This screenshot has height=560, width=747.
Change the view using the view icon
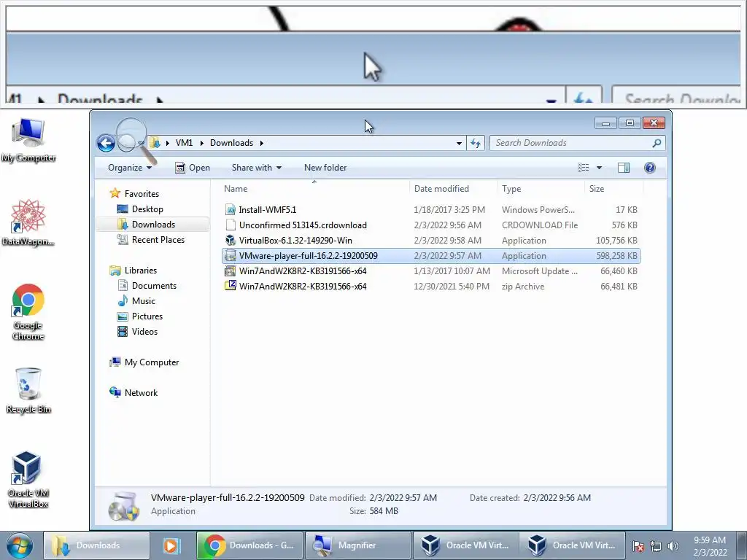click(x=583, y=168)
